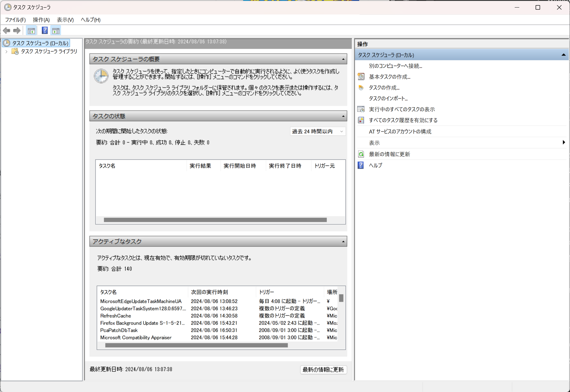Screen dimensions: 570x392
Task: Click the 実行中のすべてのタスクの表示 icon
Action: 361,109
